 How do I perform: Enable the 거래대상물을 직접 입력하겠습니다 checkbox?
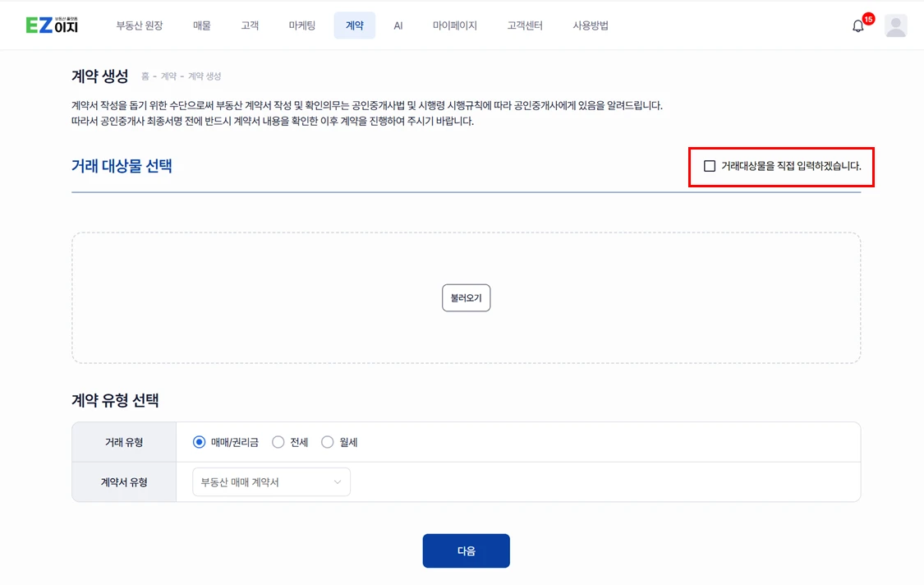(x=710, y=166)
